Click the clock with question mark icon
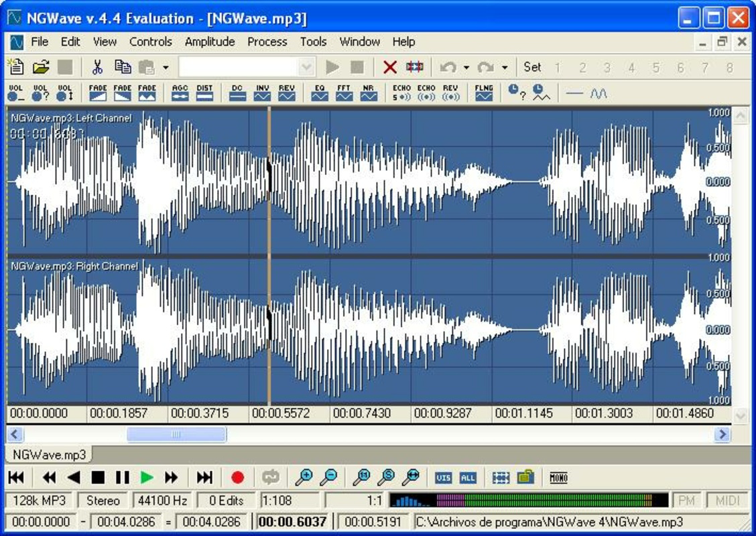The width and height of the screenshot is (756, 536). point(516,92)
